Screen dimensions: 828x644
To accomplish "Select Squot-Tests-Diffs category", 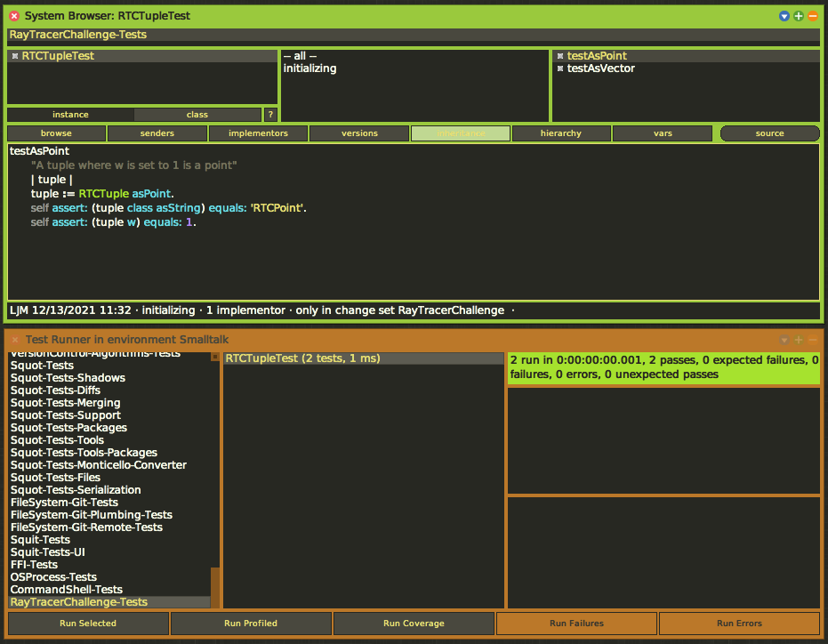I will coord(109,390).
